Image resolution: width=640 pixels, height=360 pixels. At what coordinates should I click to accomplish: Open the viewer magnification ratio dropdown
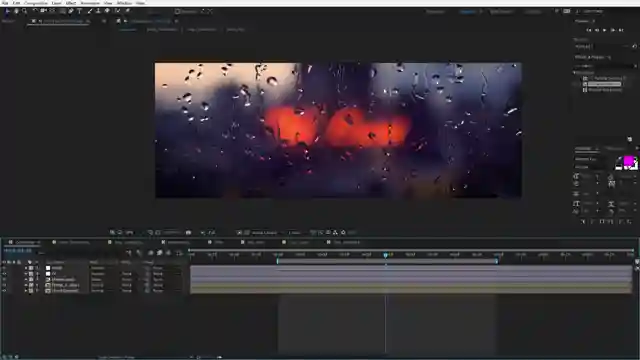click(x=130, y=233)
